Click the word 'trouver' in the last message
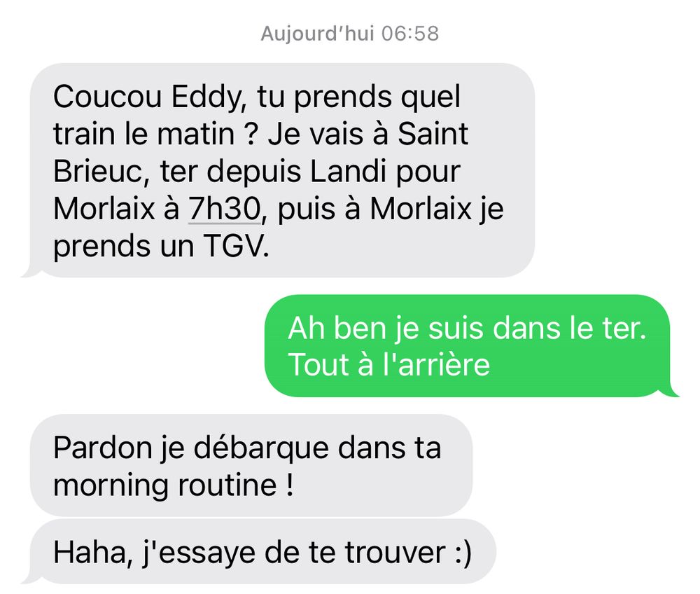Image resolution: width=700 pixels, height=594 pixels. pos(395,553)
